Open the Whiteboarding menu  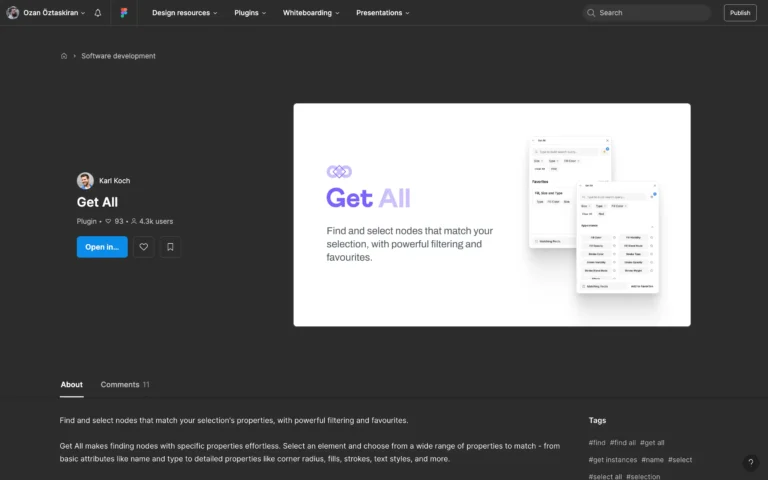pyautogui.click(x=310, y=13)
